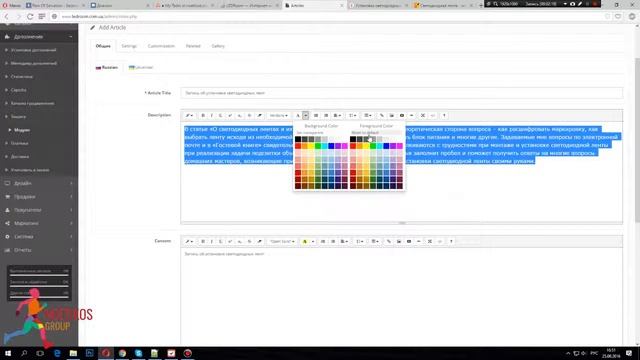The image size is (640, 360).
Task: Open Photoshop from the taskbar
Action: (89, 353)
